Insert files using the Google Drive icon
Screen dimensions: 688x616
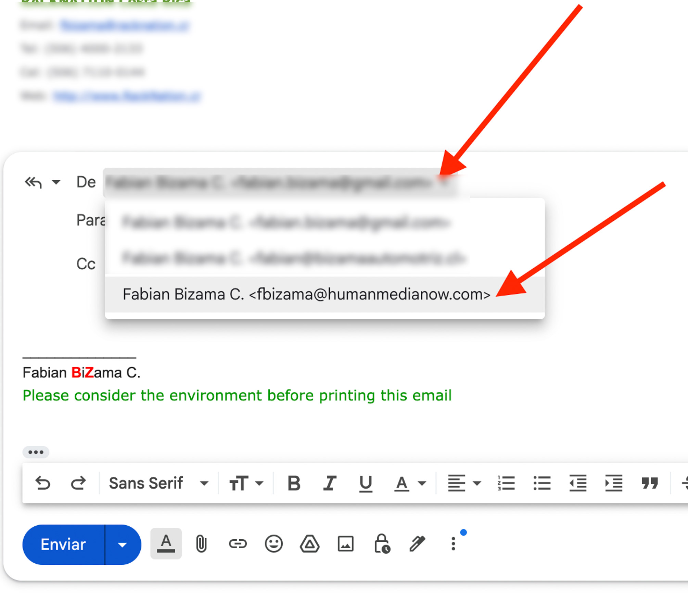pos(309,543)
